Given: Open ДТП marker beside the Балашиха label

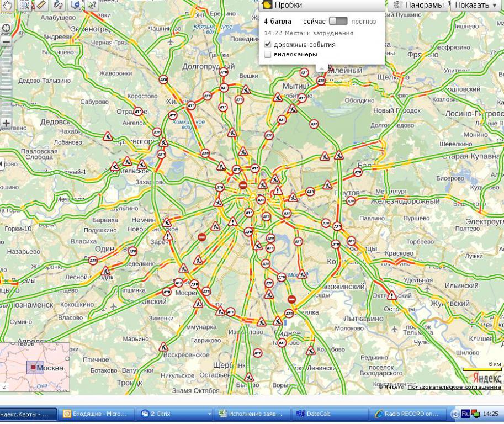Looking at the screenshot, I should point(358,173).
